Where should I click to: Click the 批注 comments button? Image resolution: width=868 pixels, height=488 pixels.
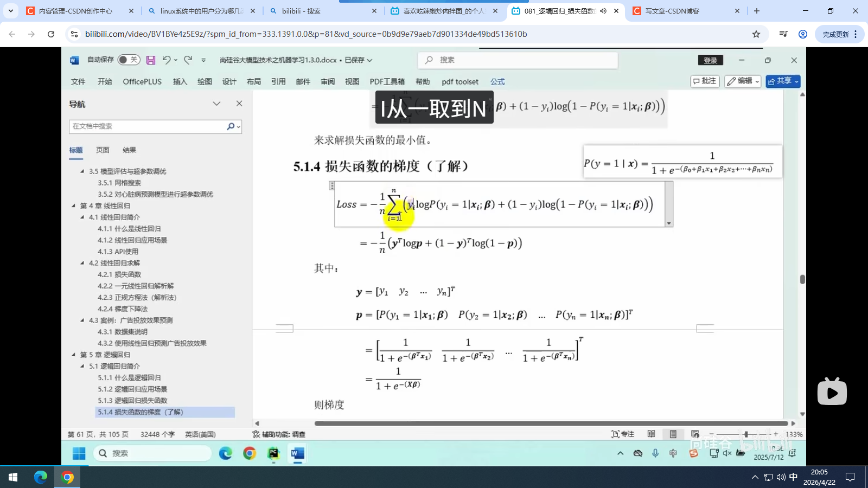[x=705, y=81]
